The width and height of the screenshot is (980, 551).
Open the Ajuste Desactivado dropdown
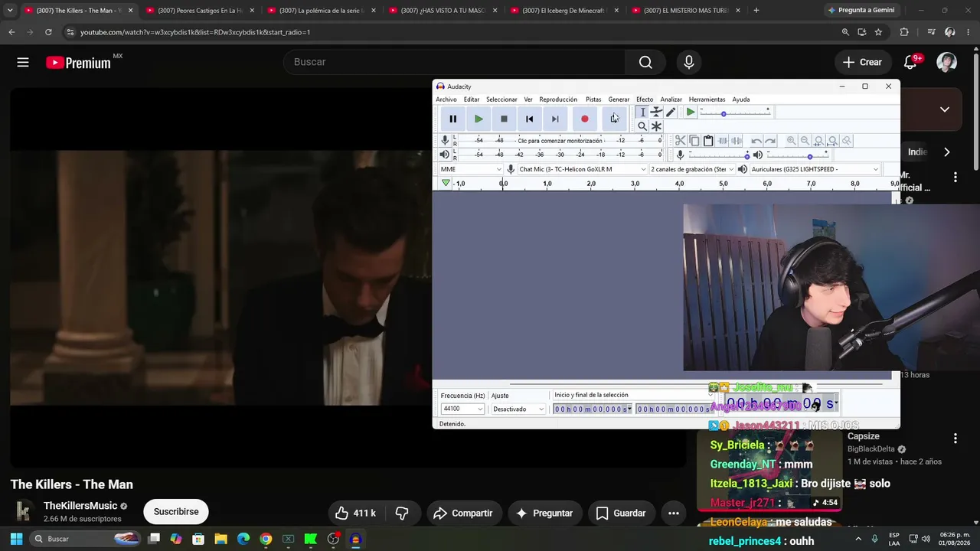click(x=518, y=409)
